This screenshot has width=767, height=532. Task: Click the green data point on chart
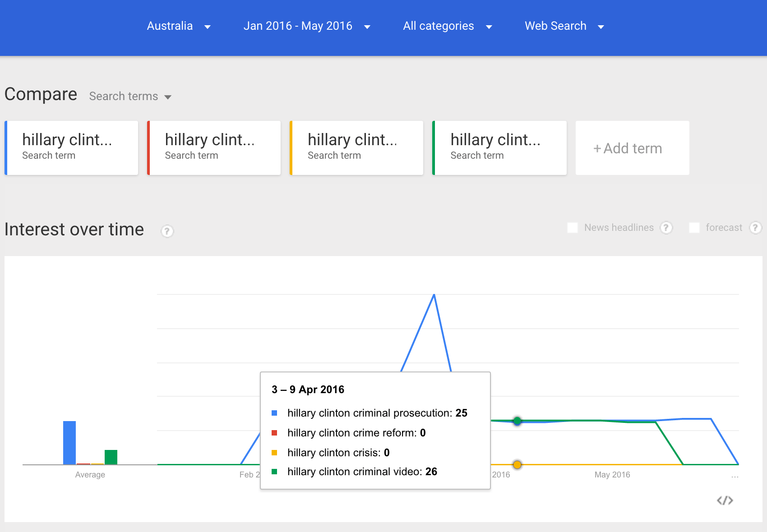pos(517,421)
